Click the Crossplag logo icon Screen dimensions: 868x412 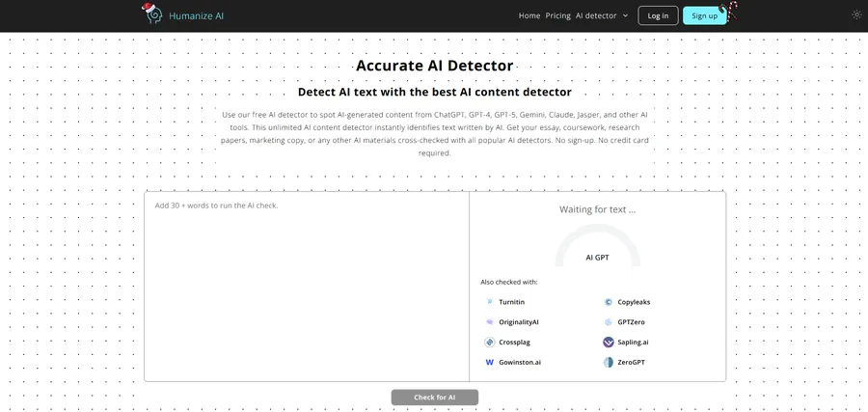pos(489,343)
